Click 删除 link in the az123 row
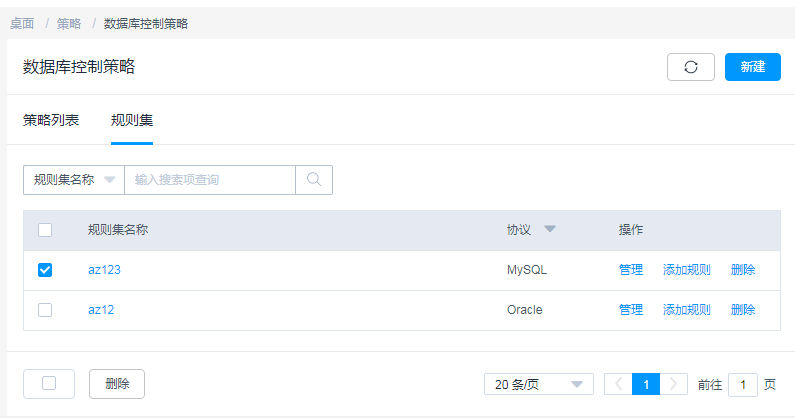This screenshot has width=795, height=418. pos(743,270)
